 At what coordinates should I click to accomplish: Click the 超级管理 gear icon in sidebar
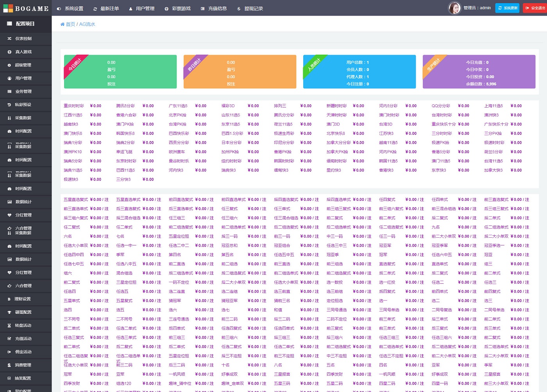9,65
